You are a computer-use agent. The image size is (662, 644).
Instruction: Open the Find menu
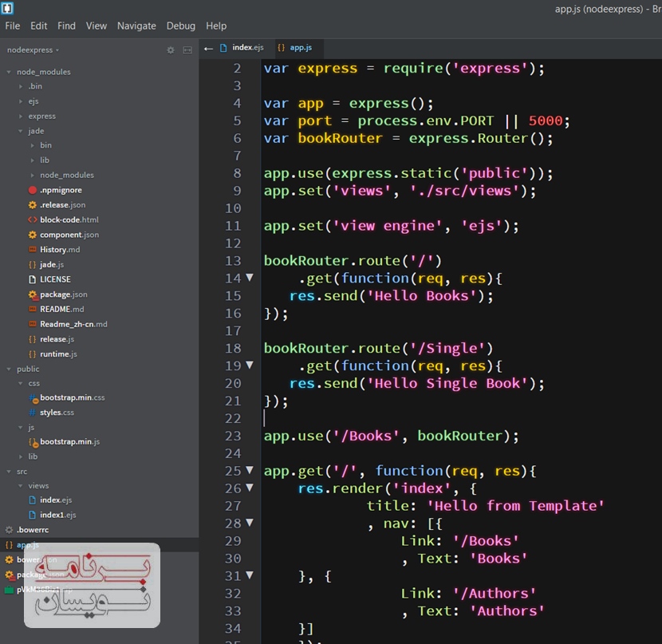tap(67, 26)
